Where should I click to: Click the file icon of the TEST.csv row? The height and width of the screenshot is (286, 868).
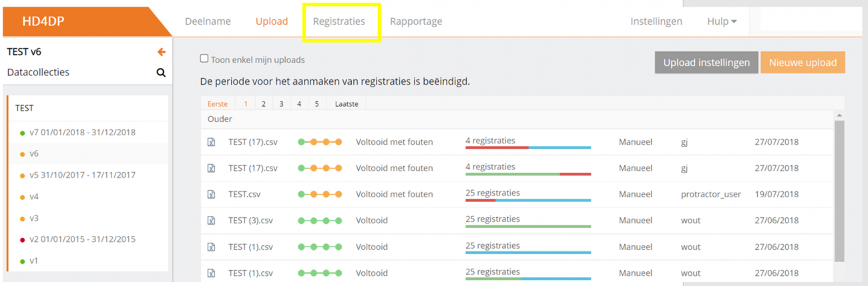pyautogui.click(x=212, y=195)
